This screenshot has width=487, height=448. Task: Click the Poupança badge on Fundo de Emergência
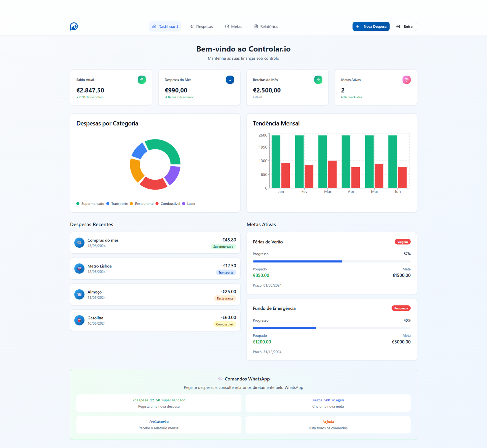(x=401, y=309)
